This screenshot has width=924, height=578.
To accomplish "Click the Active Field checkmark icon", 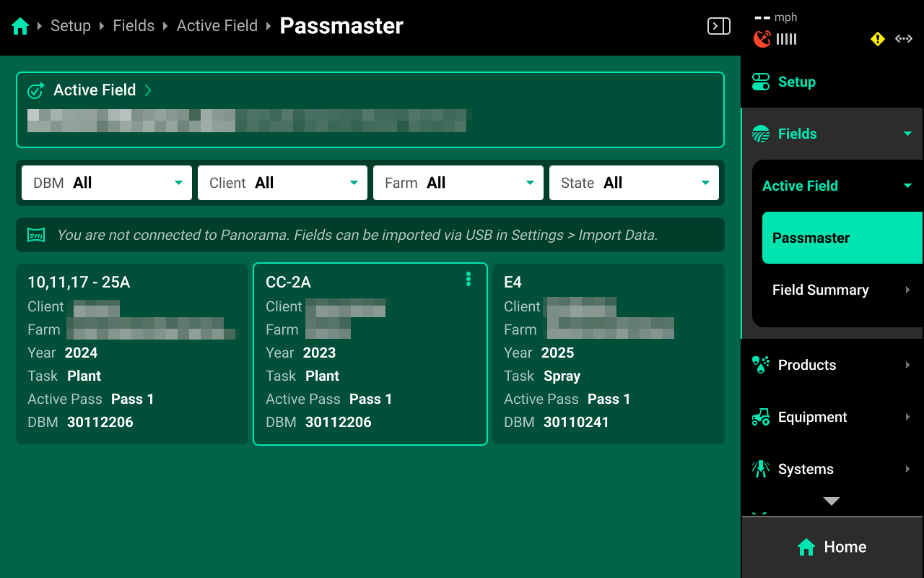I will click(36, 90).
